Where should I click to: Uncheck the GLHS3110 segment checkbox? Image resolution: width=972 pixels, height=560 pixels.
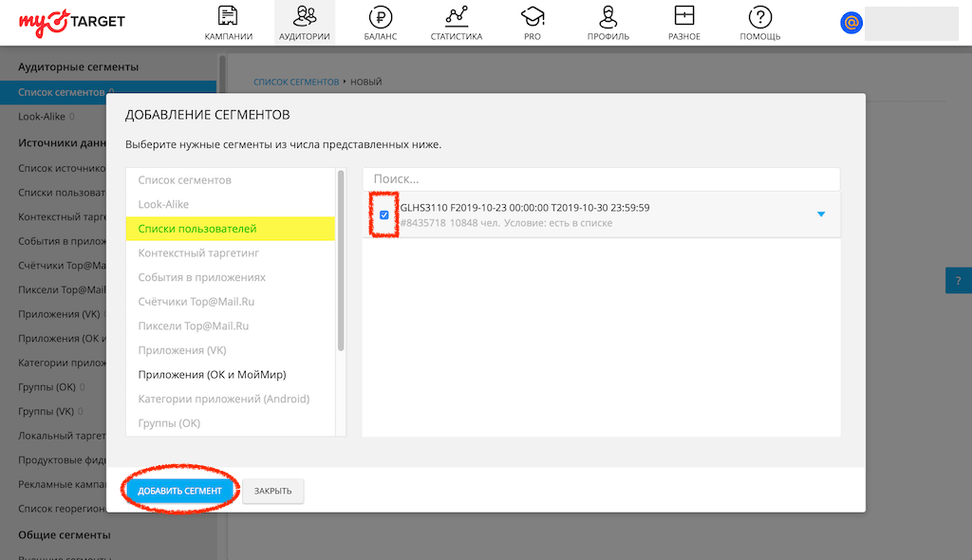[x=384, y=215]
